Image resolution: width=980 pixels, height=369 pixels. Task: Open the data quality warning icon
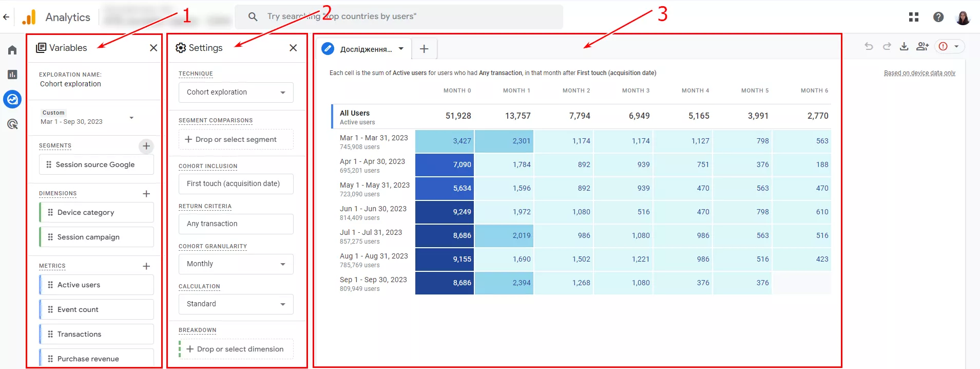[x=943, y=46]
